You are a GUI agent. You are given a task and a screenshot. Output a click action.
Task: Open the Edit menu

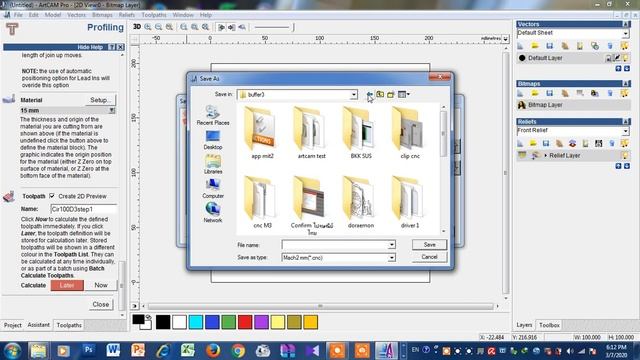[x=33, y=15]
